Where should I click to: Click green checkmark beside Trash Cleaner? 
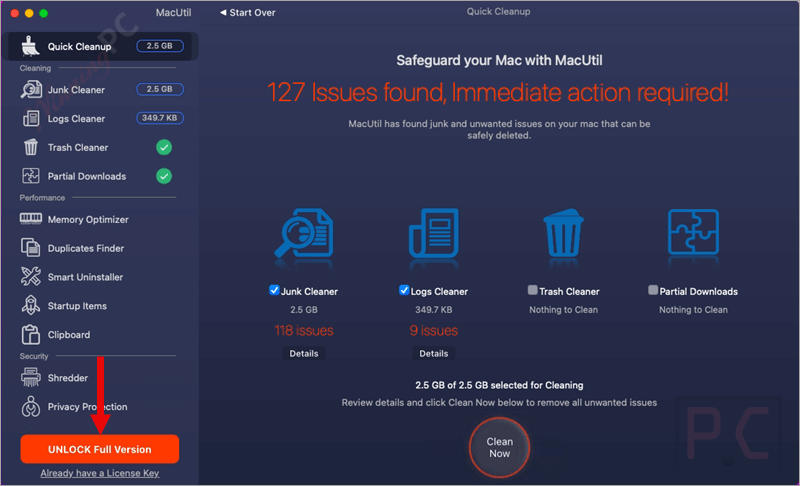(x=164, y=147)
